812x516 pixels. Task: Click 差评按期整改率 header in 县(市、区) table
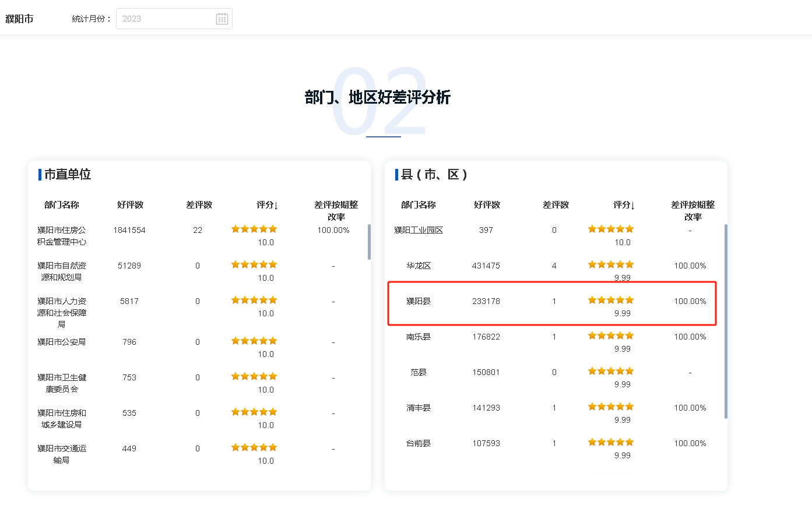(693, 211)
